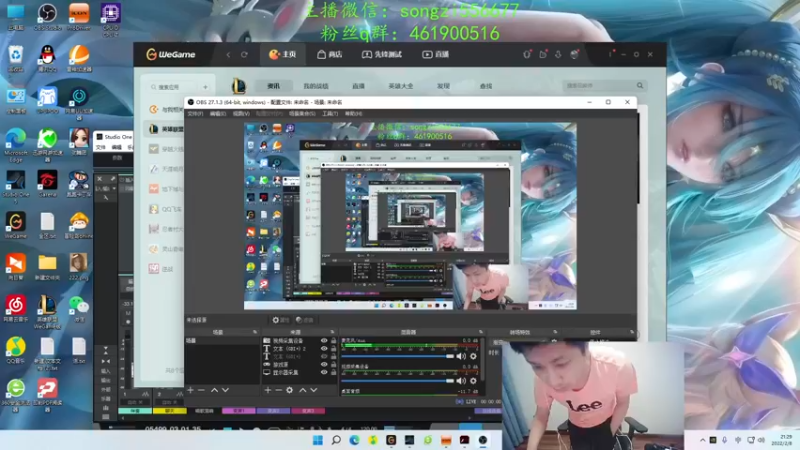This screenshot has width=800, height=450.
Task: Open the Garena desktop icon
Action: pyautogui.click(x=47, y=184)
